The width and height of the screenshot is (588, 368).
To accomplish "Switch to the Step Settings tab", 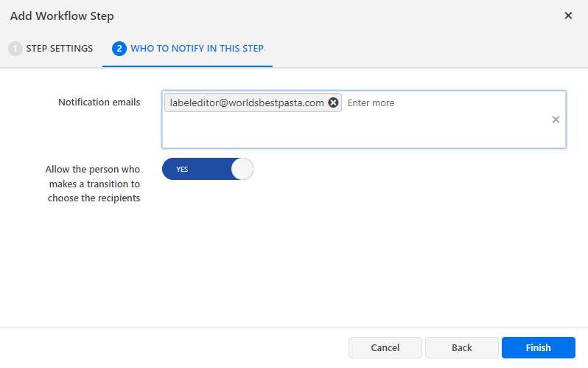I will pos(59,49).
